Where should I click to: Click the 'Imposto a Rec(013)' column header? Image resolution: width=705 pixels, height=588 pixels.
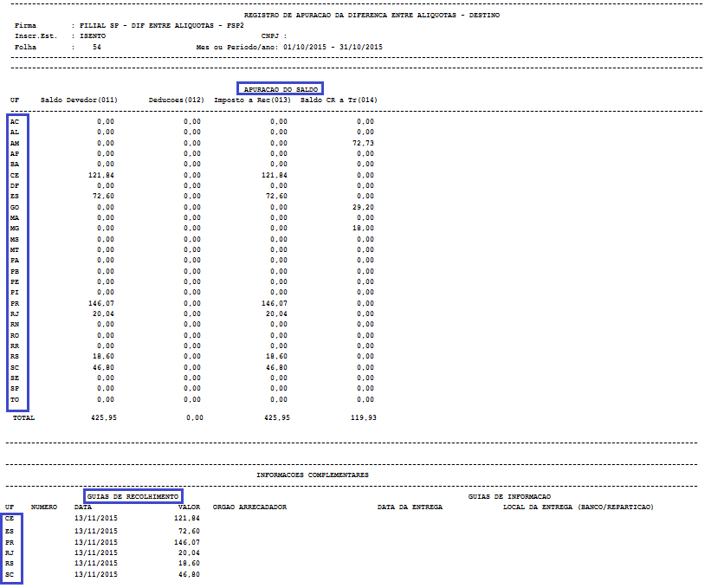click(252, 100)
